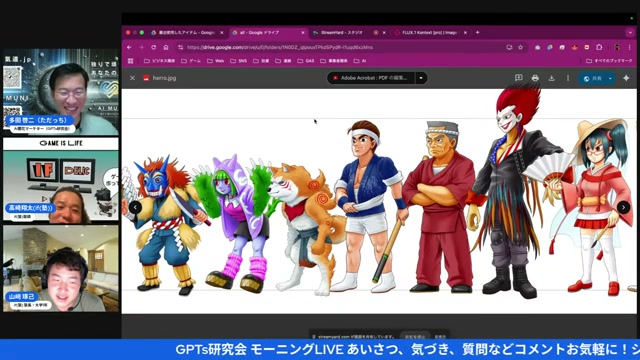Viewport: 640px width, 360px height.
Task: Open the apps grid in bookmarks bar
Action: [x=131, y=61]
